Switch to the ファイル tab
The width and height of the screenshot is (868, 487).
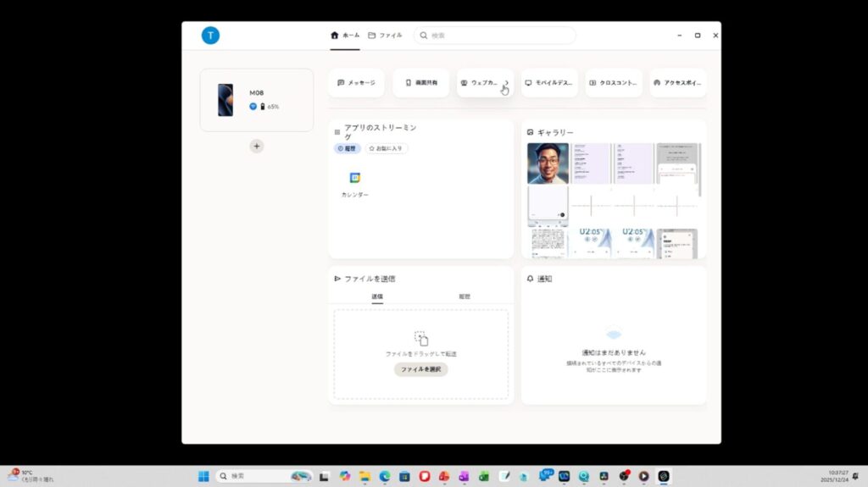(x=385, y=36)
